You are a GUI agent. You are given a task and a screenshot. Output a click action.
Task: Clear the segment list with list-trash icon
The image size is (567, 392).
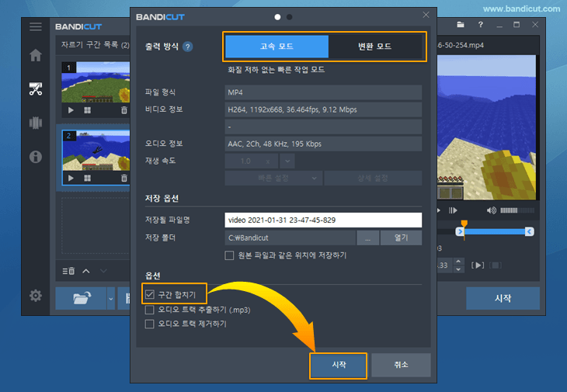[68, 271]
